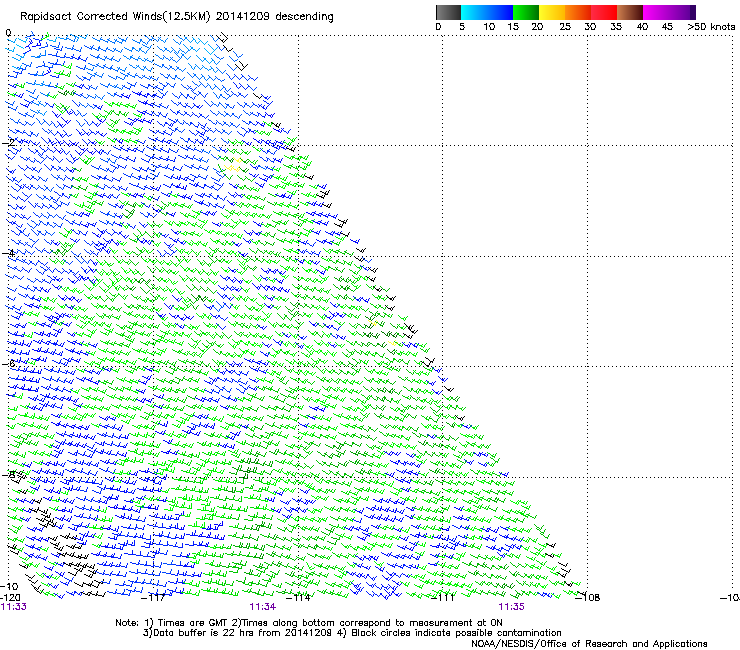The image size is (740, 650).
Task: Click the date text '20141209 descending'
Action: (275, 17)
